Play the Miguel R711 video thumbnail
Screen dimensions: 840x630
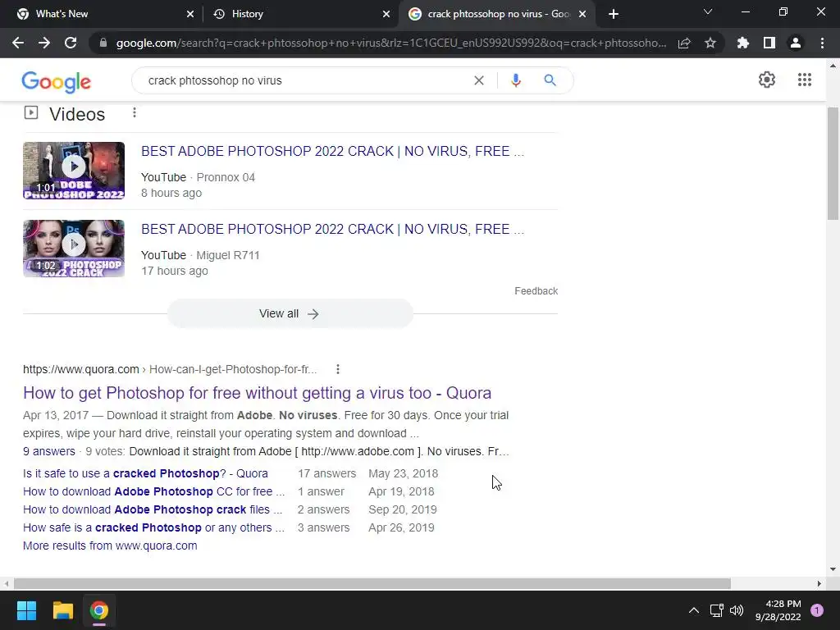(x=74, y=249)
